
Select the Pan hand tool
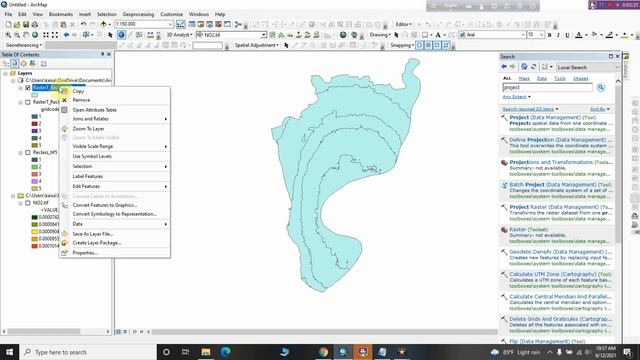pos(26,35)
